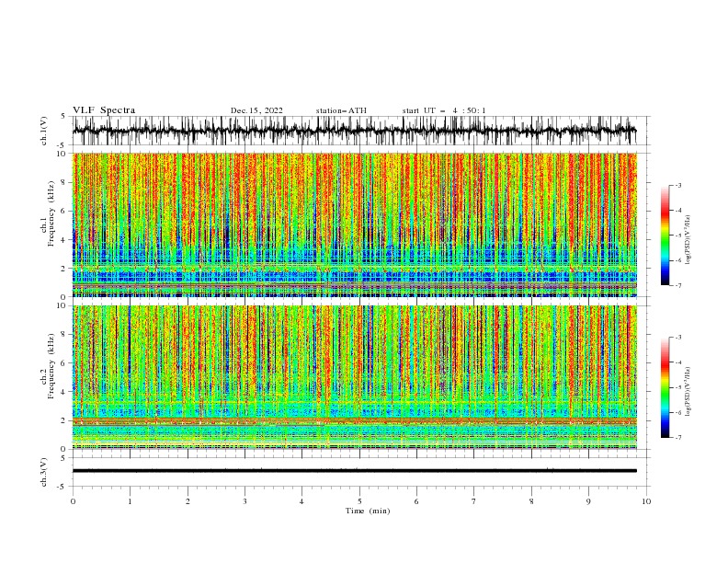Click the time axis tick label '3'
This screenshot has height=563, width=728.
(245, 501)
